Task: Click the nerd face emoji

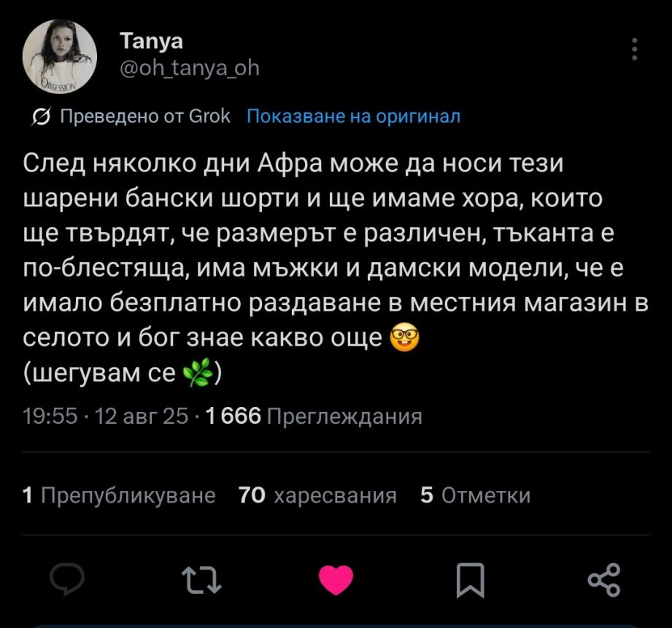Action: (405, 338)
